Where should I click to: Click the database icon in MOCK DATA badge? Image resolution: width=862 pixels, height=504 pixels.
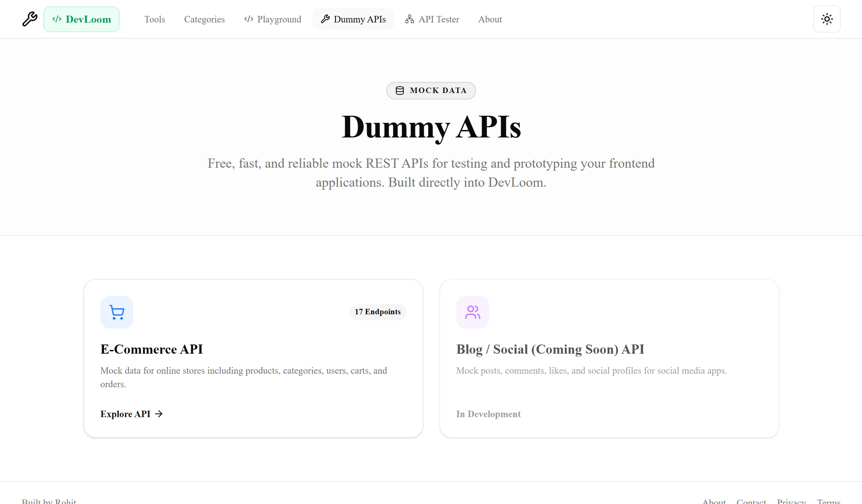pos(399,91)
